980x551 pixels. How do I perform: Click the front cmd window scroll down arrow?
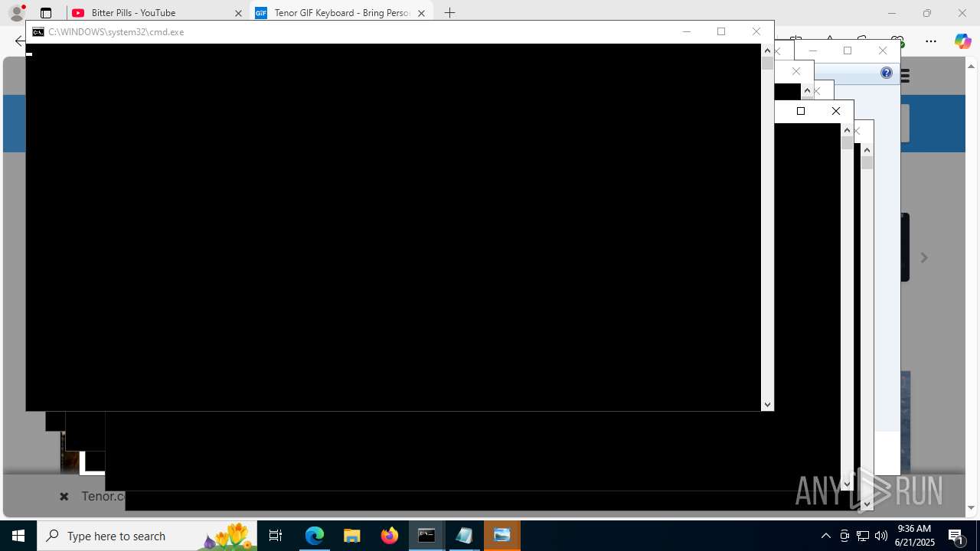(767, 405)
